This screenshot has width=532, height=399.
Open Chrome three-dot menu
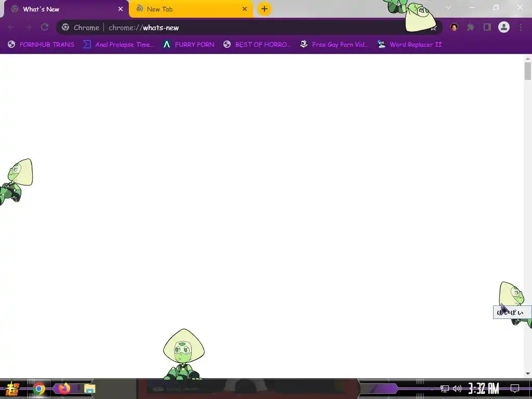click(x=521, y=27)
